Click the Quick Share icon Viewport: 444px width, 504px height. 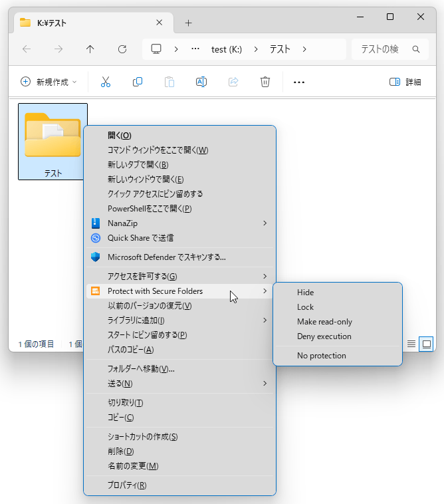[96, 238]
